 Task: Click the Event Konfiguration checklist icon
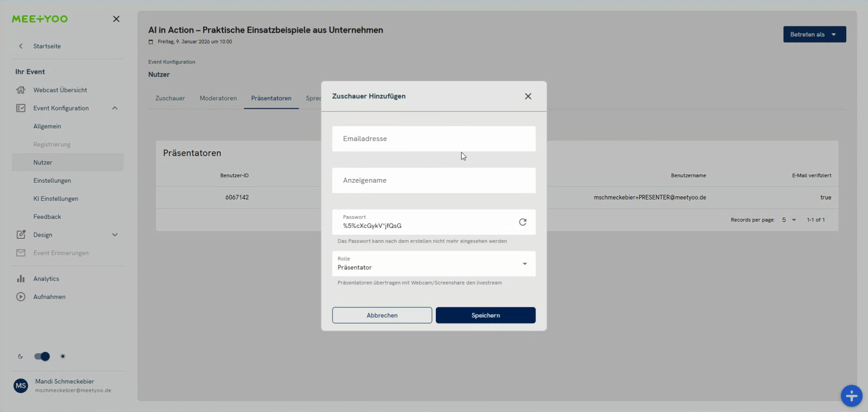(21, 108)
